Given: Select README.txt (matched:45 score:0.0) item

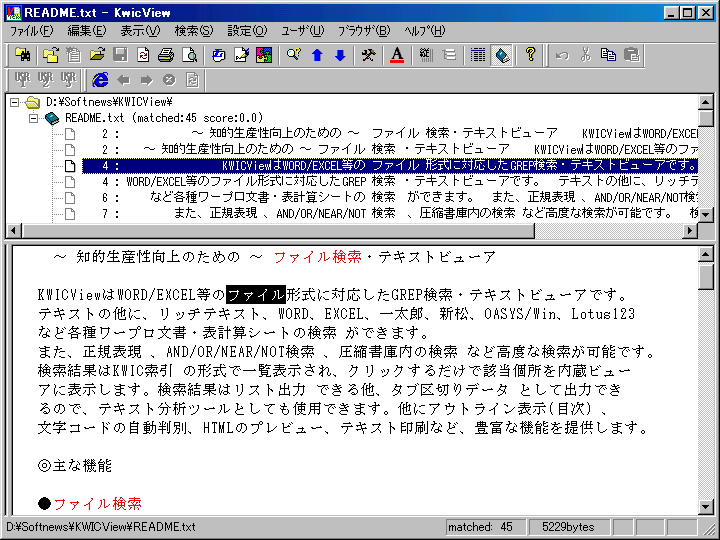Looking at the screenshot, I should (x=164, y=118).
